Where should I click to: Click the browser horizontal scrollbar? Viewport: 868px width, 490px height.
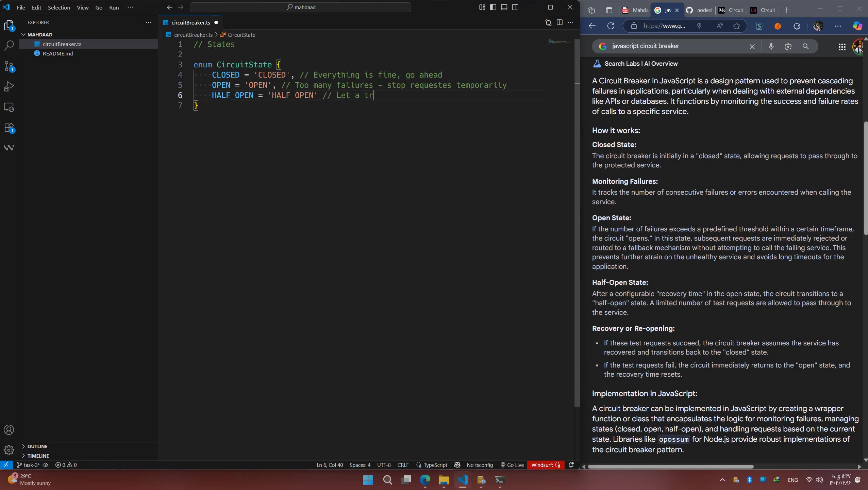point(671,467)
